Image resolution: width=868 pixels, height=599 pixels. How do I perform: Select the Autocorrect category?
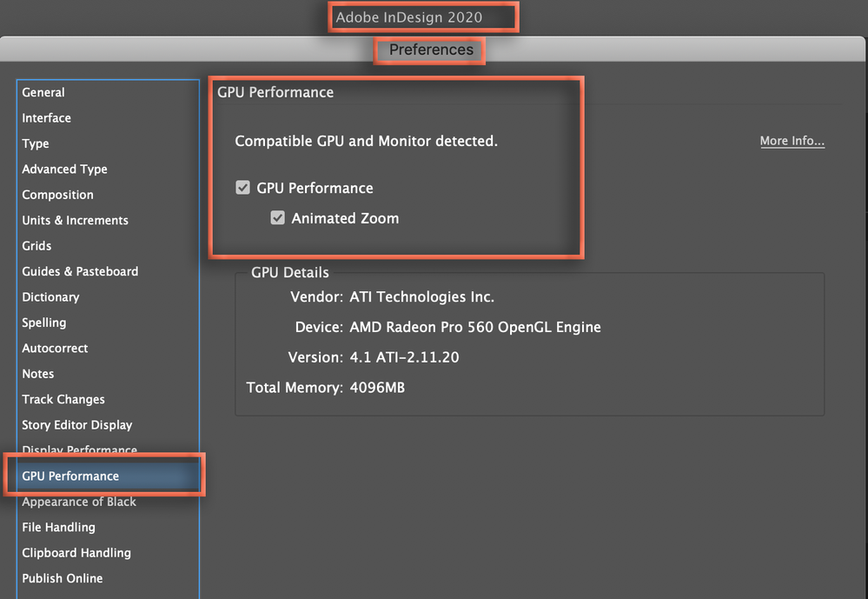tap(56, 349)
